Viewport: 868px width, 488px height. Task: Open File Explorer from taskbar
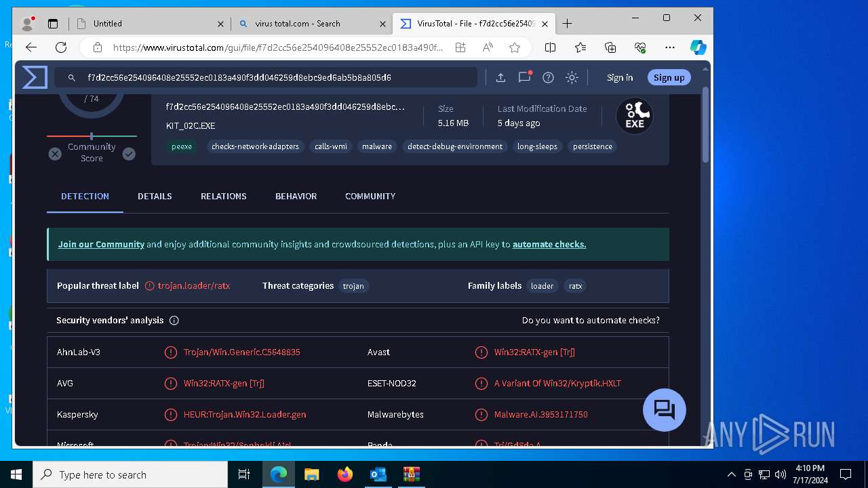pos(311,474)
